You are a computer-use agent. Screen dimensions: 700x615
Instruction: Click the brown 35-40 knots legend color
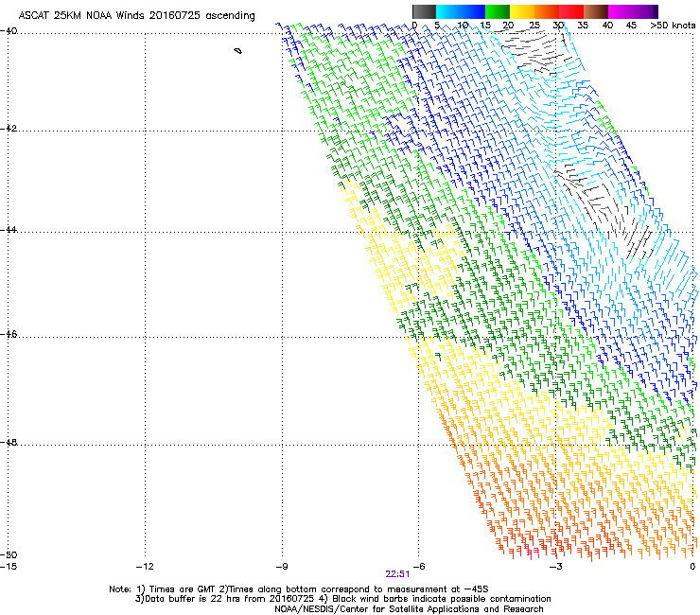click(x=596, y=11)
